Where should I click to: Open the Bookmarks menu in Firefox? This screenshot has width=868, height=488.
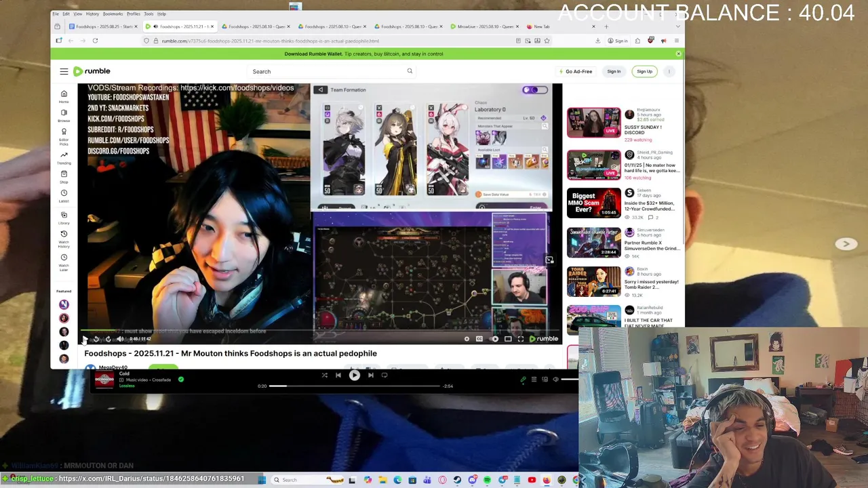click(x=113, y=14)
